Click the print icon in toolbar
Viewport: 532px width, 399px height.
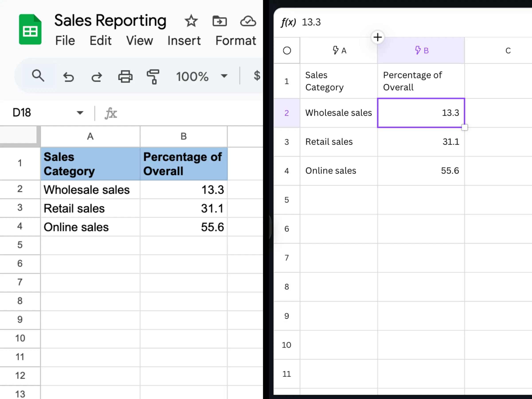125,76
